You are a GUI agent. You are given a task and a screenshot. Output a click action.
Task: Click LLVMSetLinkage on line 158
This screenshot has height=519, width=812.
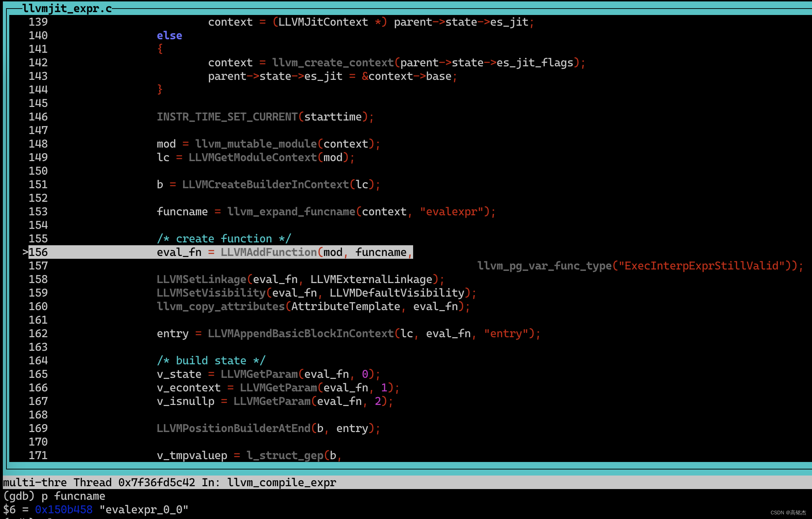point(202,279)
